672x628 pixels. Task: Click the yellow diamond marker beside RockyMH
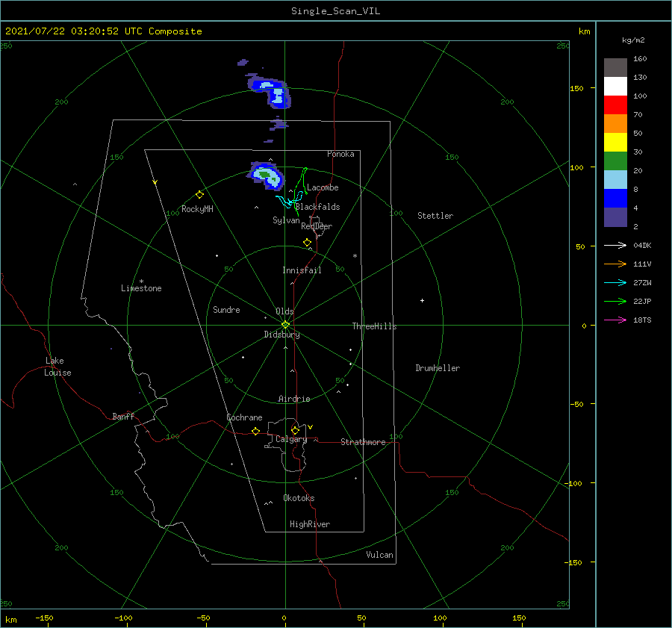pyautogui.click(x=199, y=195)
